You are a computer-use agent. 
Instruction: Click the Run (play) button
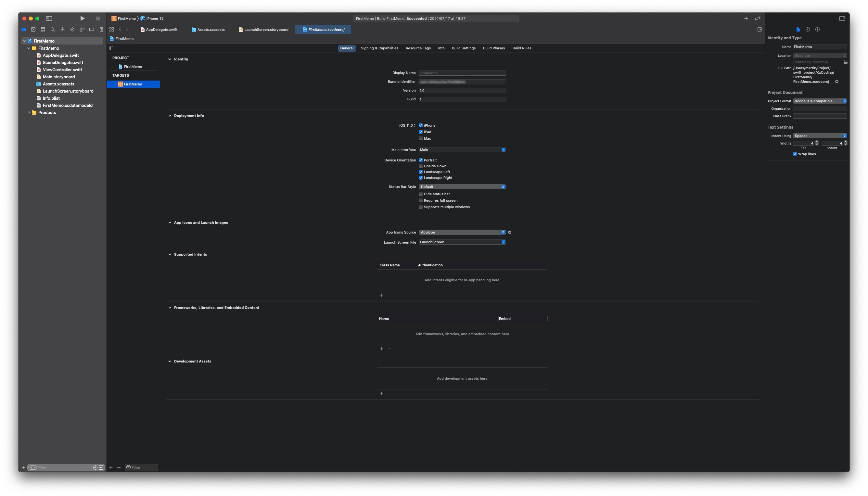[83, 19]
